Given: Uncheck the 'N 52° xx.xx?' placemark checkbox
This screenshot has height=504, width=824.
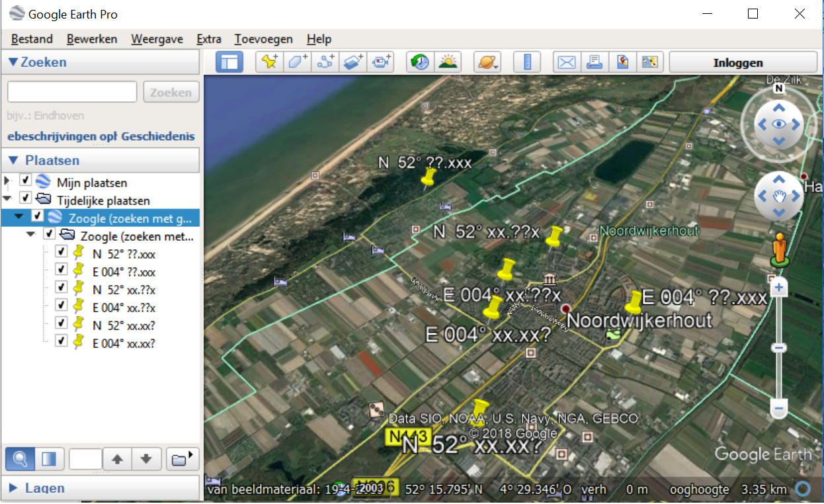Looking at the screenshot, I should 61,323.
